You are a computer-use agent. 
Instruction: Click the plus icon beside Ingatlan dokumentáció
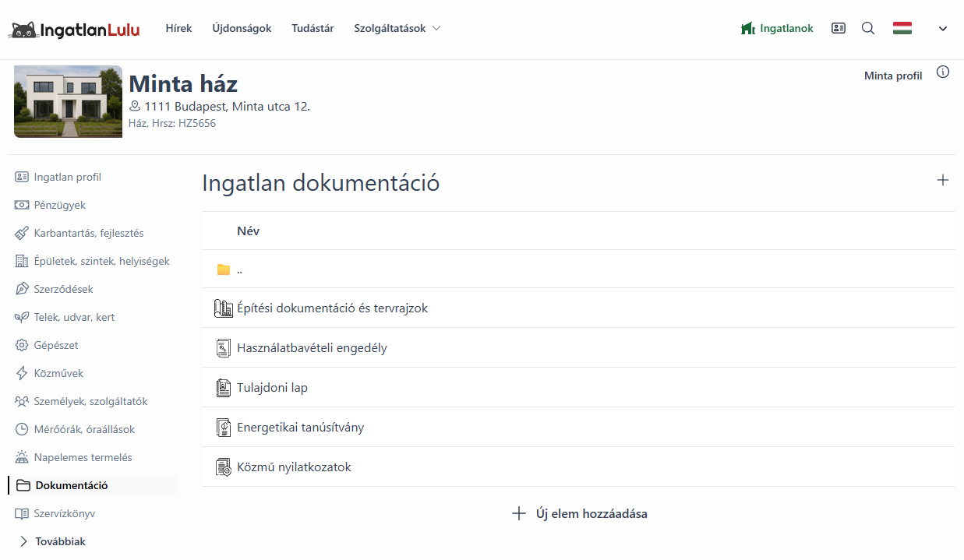click(943, 180)
